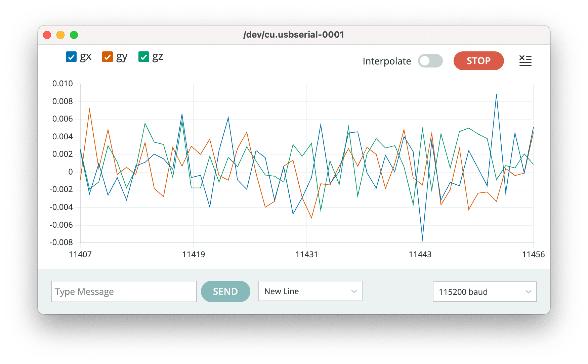Click the gx legend label text
Image resolution: width=588 pixels, height=364 pixels.
click(86, 57)
